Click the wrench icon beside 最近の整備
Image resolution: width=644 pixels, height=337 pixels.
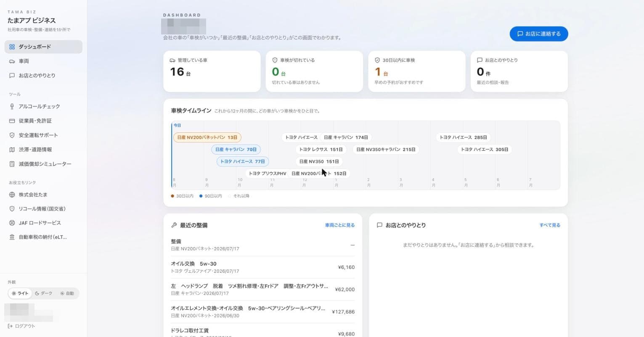pyautogui.click(x=174, y=225)
